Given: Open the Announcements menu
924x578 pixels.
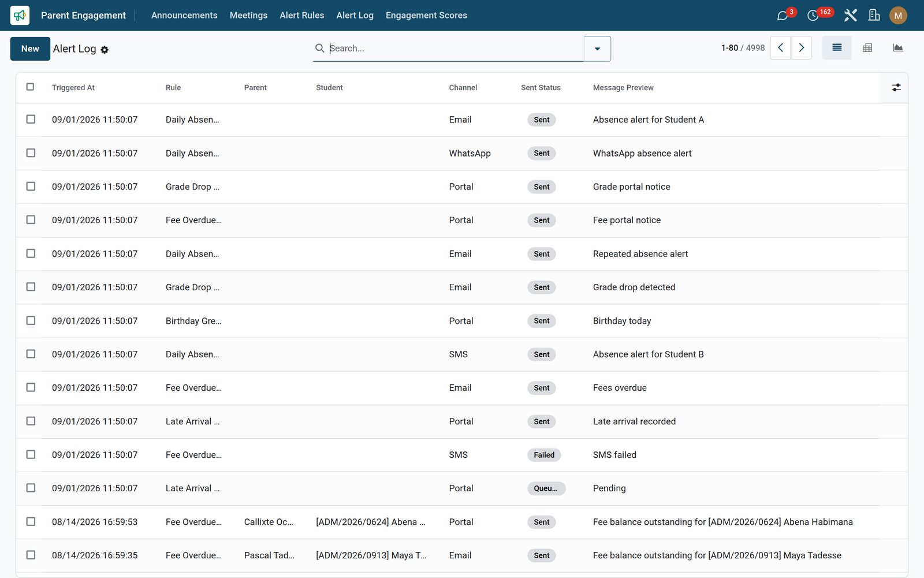Looking at the screenshot, I should click(x=184, y=16).
